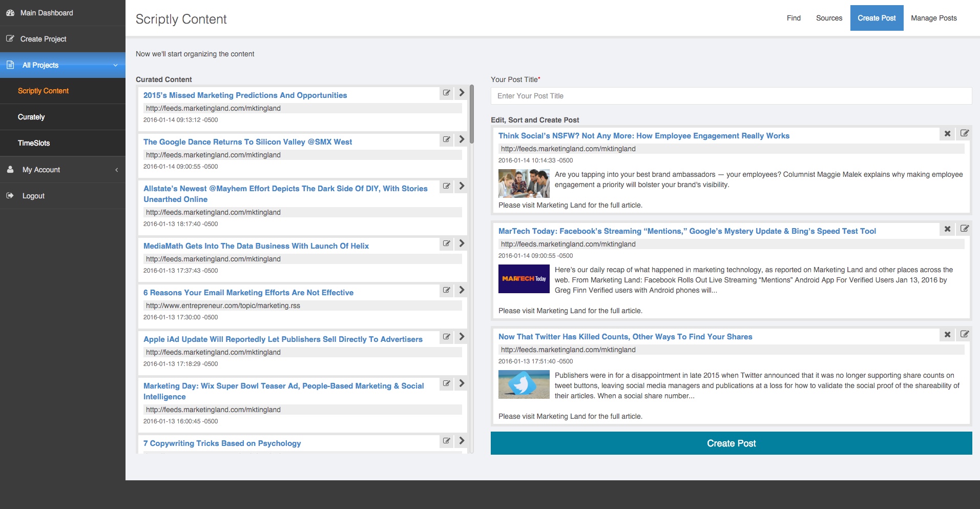980x509 pixels.
Task: Open The Google Dance Returns link
Action: (x=247, y=142)
